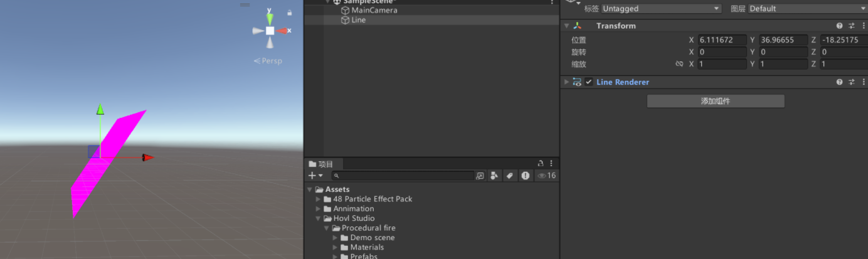Click scale X field
The width and height of the screenshot is (868, 259).
pos(722,64)
